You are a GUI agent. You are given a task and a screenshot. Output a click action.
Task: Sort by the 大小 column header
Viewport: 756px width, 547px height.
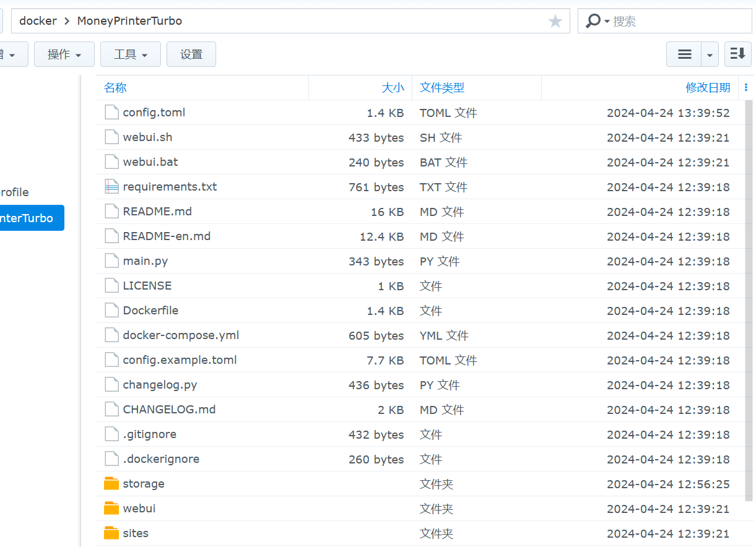[393, 88]
